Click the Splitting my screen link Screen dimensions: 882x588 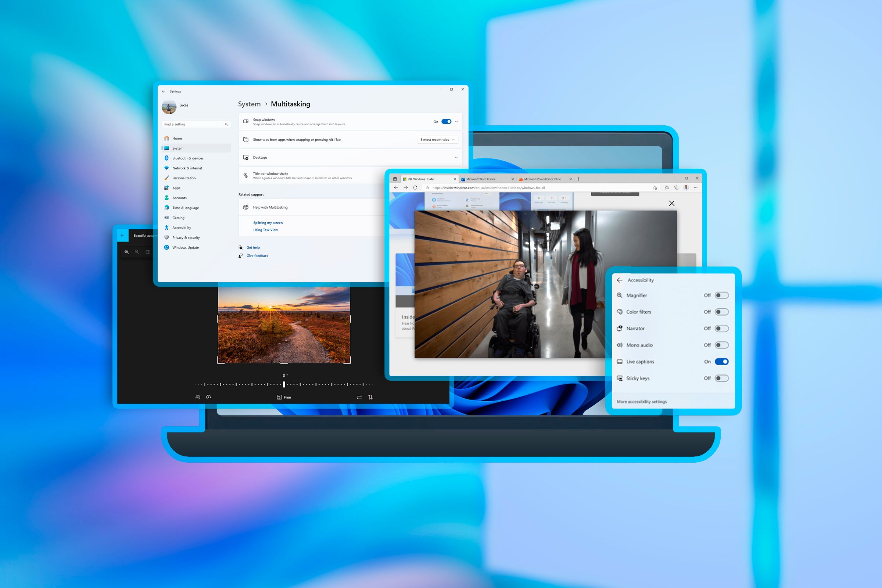[x=268, y=222]
